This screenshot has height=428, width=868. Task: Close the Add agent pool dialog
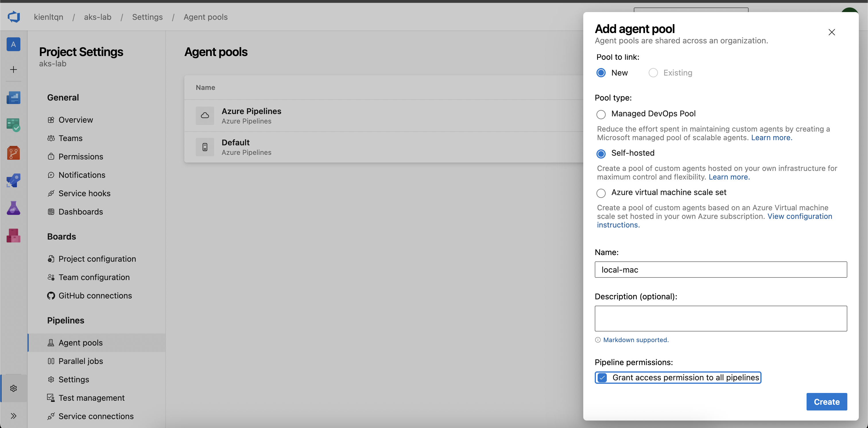point(832,32)
